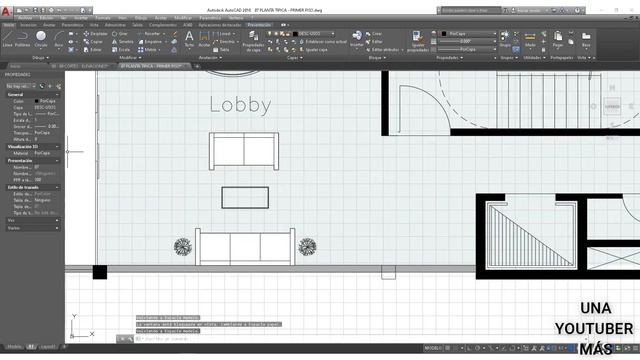Open the Dibujo menu in menu bar
Viewport: 640px width, 360px height.
coord(141,18)
